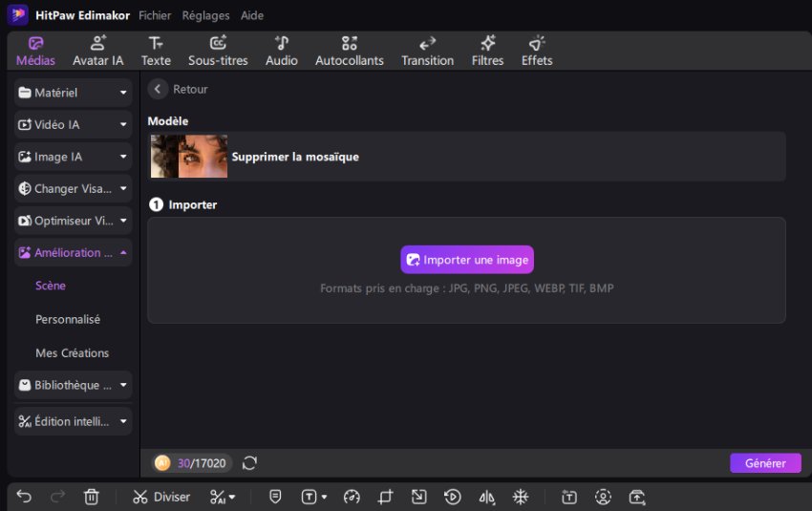Click the Supprimer la mosaïque model thumbnail

coord(189,157)
